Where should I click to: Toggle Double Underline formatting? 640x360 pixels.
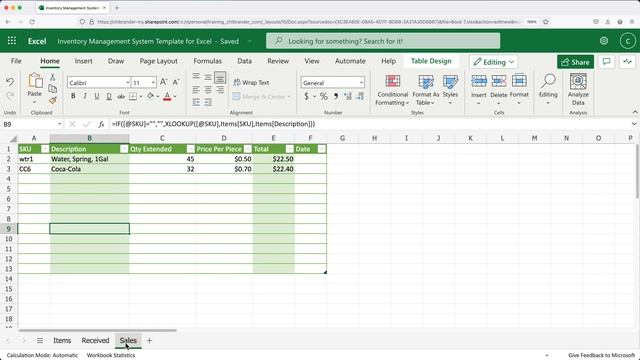pos(109,96)
